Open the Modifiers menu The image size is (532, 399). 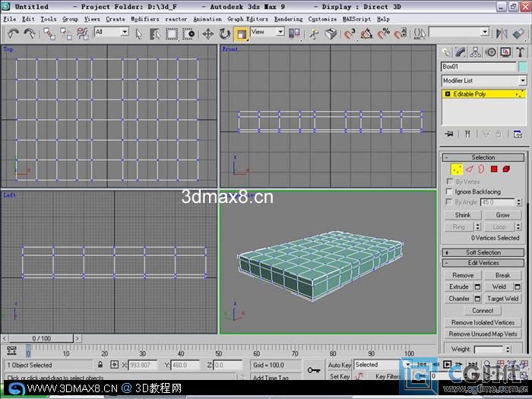click(x=145, y=19)
